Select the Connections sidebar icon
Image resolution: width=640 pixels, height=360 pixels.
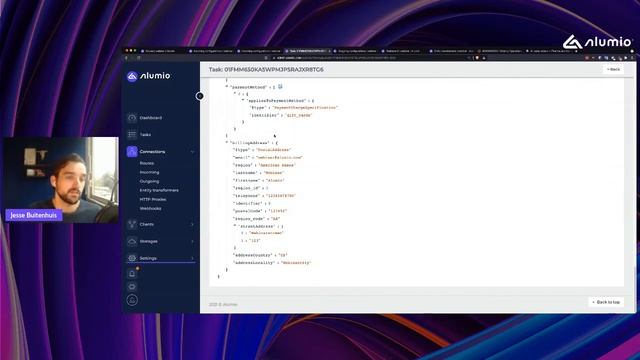pos(132,151)
